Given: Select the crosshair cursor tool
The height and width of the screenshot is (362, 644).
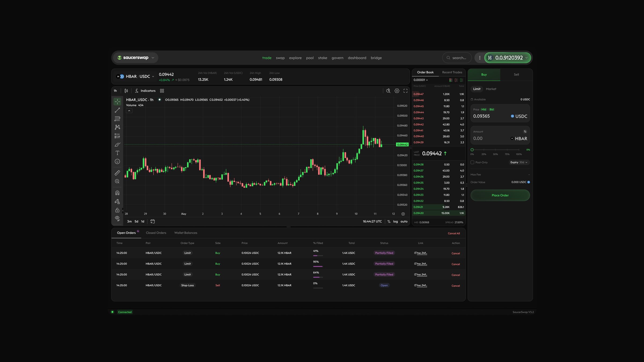Looking at the screenshot, I should coord(117,102).
